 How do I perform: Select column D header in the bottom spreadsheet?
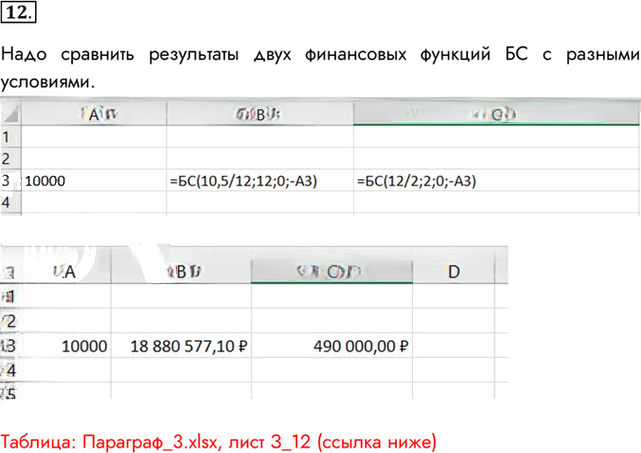tap(453, 271)
